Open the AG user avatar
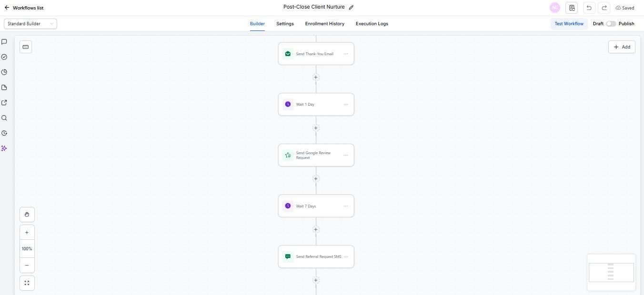This screenshot has width=644, height=295. (x=554, y=8)
